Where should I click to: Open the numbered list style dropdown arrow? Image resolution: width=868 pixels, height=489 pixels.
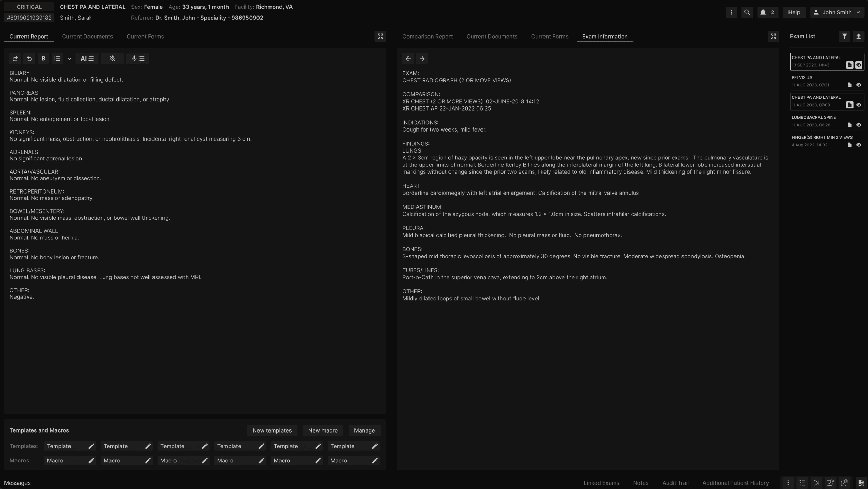[69, 59]
